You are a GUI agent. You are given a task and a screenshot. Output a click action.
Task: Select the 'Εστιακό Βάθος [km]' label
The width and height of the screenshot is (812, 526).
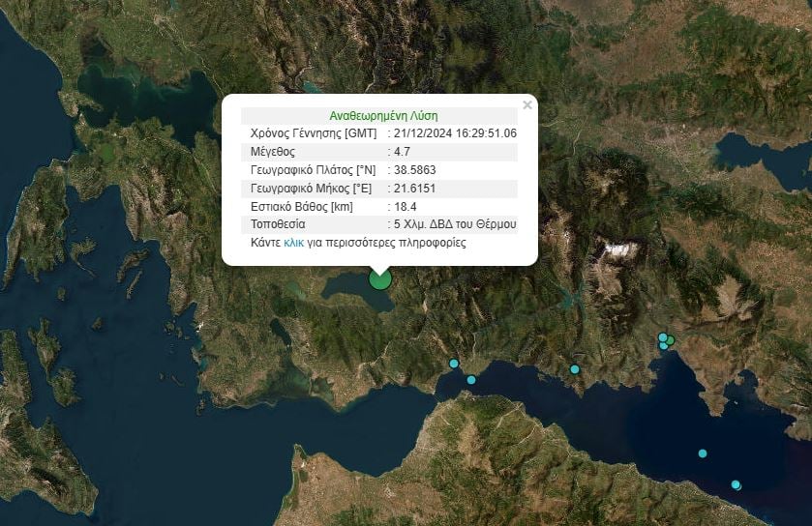301,207
